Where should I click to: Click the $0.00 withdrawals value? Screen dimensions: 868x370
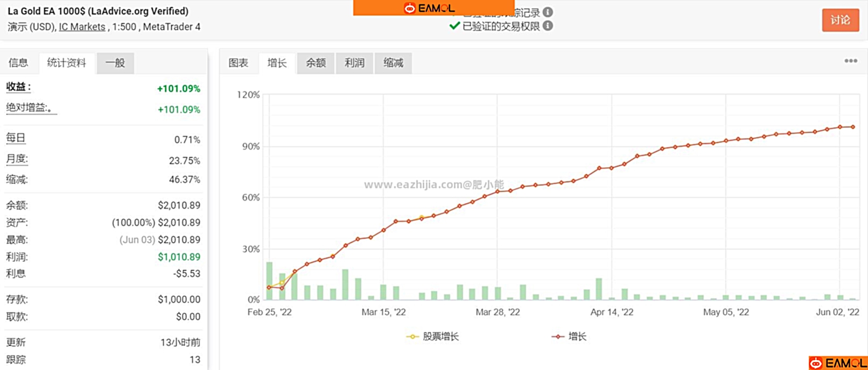[x=188, y=317]
